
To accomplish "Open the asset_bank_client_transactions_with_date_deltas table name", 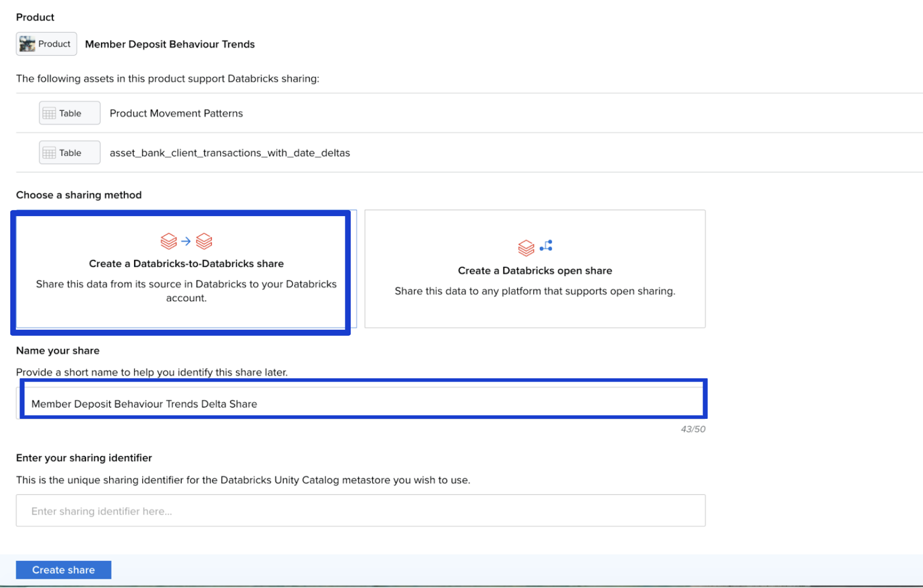I will coord(230,153).
